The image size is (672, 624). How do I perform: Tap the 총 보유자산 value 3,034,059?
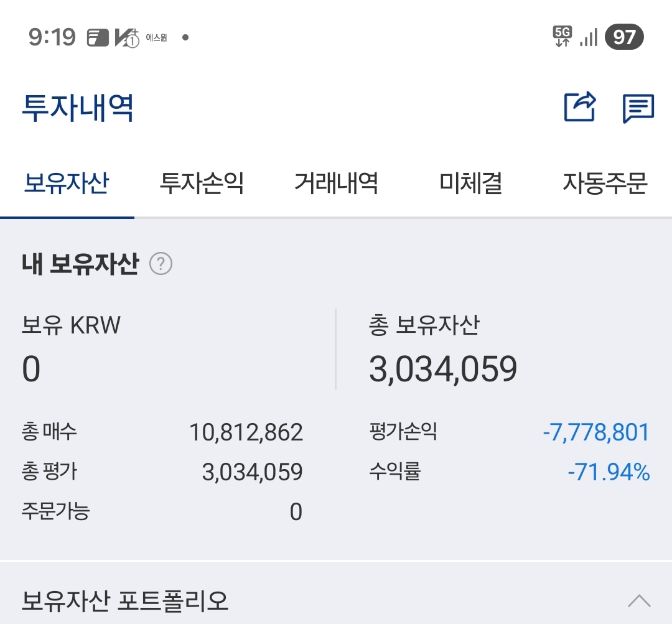click(443, 369)
